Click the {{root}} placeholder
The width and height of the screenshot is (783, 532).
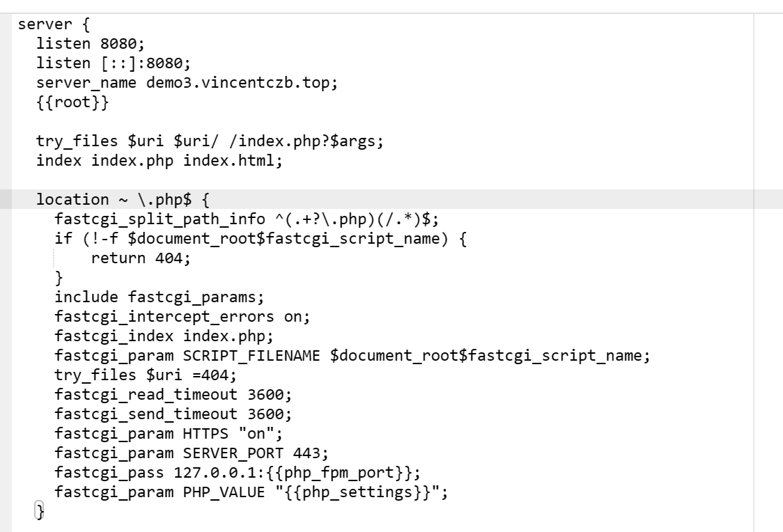click(x=72, y=102)
